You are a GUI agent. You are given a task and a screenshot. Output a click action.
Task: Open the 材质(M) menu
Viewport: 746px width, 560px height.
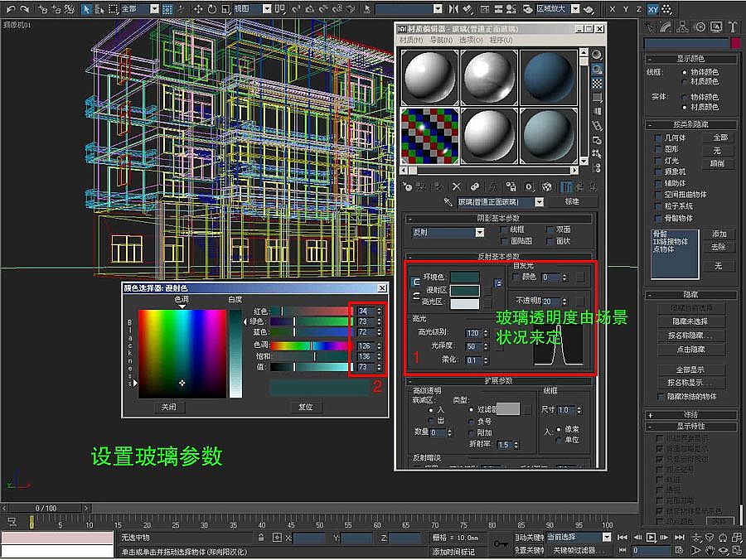click(x=412, y=40)
